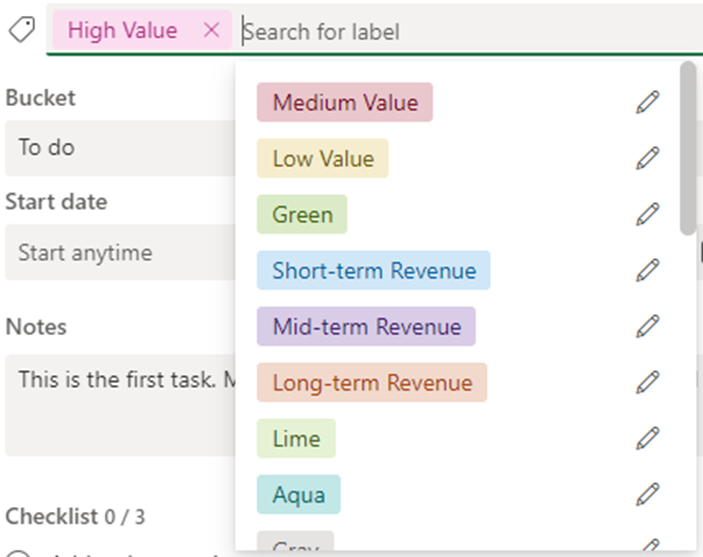
Task: Open the Bucket dropdown showing To do
Action: point(120,148)
